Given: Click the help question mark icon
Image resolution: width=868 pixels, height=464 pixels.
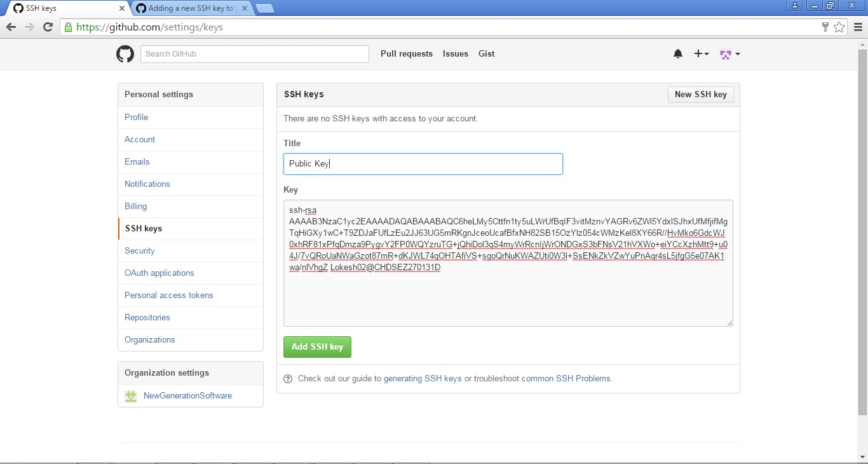Looking at the screenshot, I should click(288, 379).
